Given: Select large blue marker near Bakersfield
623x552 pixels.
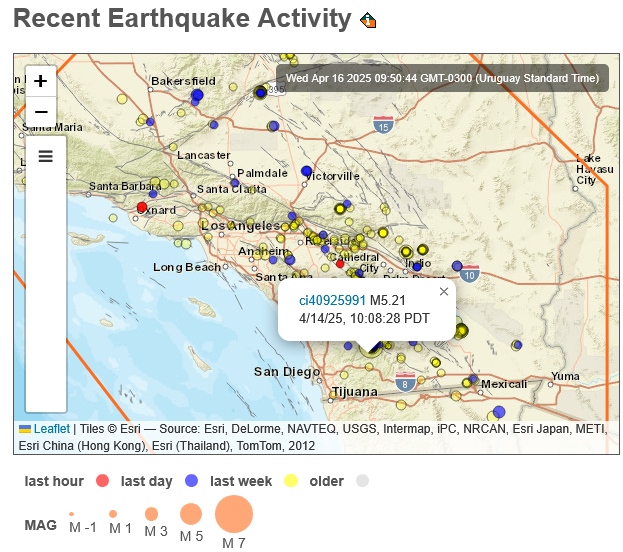Looking at the screenshot, I should click(197, 95).
